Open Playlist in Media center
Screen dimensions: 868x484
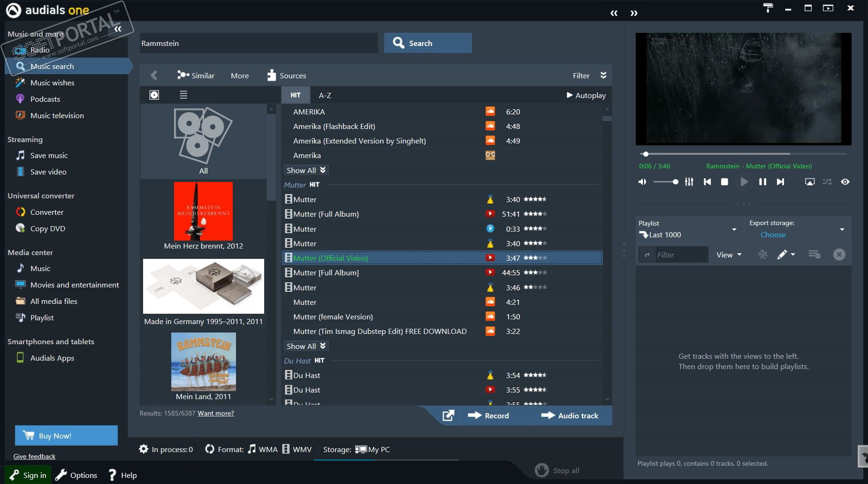point(42,318)
